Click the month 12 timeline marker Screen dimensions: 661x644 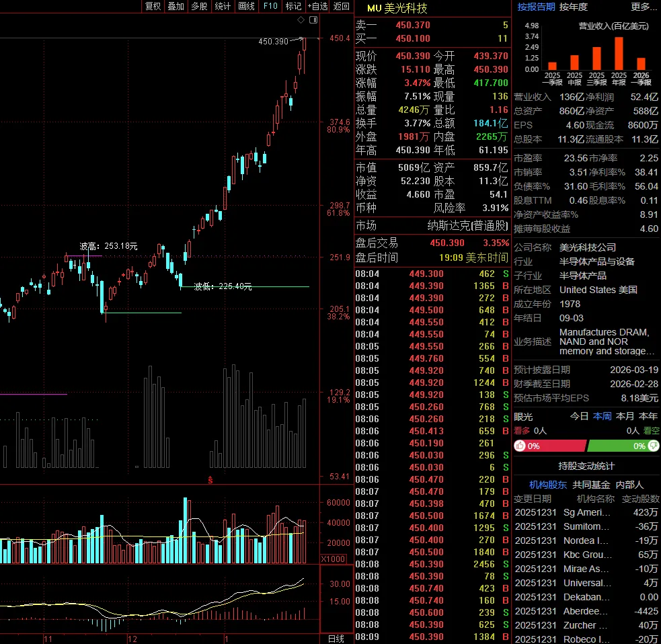pyautogui.click(x=132, y=639)
